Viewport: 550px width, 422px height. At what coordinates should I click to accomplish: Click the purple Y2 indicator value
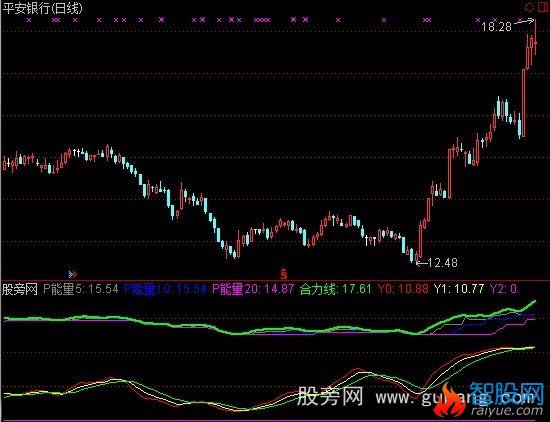(x=505, y=289)
